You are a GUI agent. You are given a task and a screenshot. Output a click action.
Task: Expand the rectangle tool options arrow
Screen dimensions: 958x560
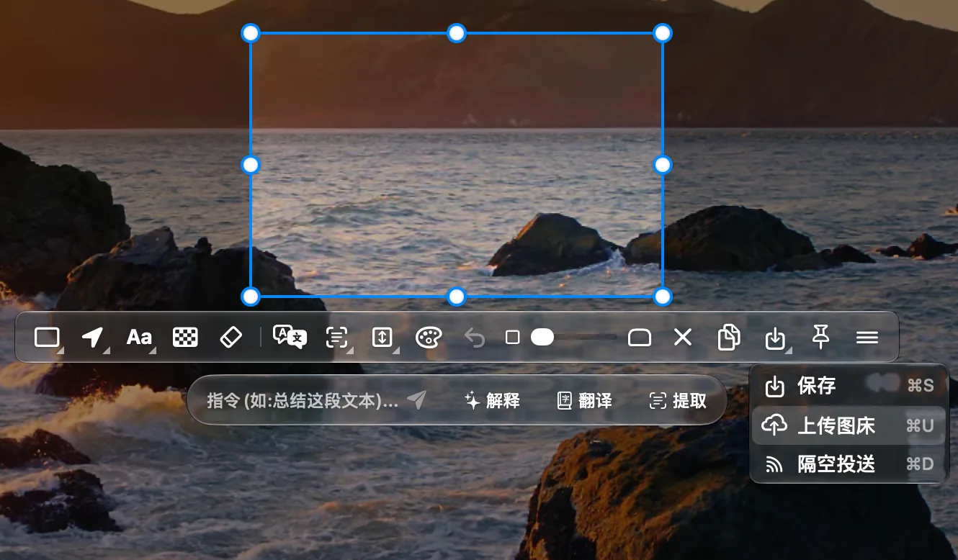click(x=61, y=351)
